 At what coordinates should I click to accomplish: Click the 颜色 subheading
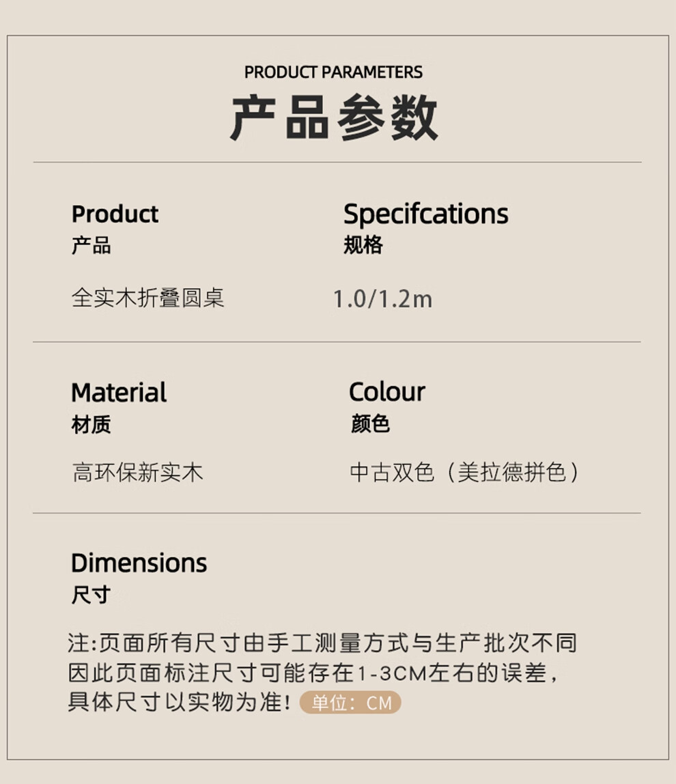(x=369, y=425)
